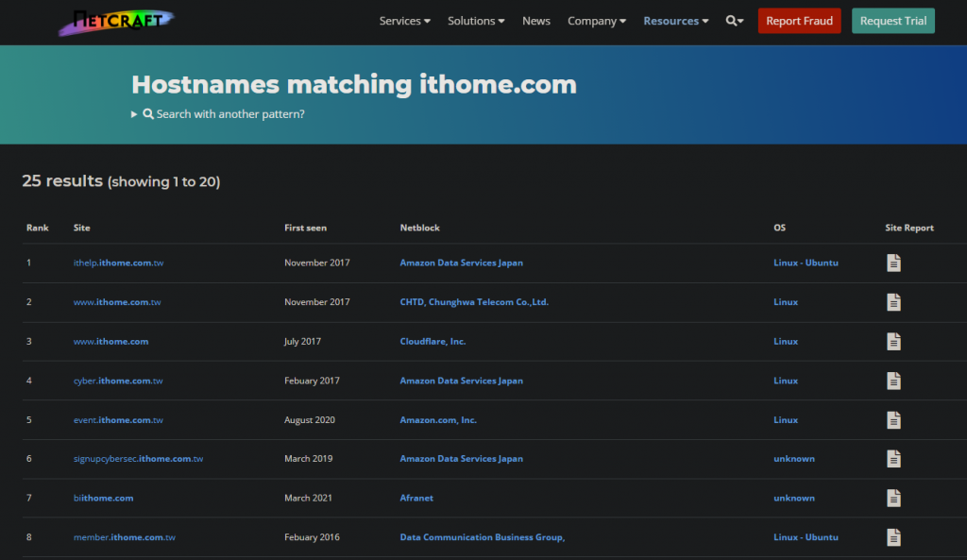Click 'March 2021' first seen date
The width and height of the screenshot is (967, 560).
(x=309, y=499)
